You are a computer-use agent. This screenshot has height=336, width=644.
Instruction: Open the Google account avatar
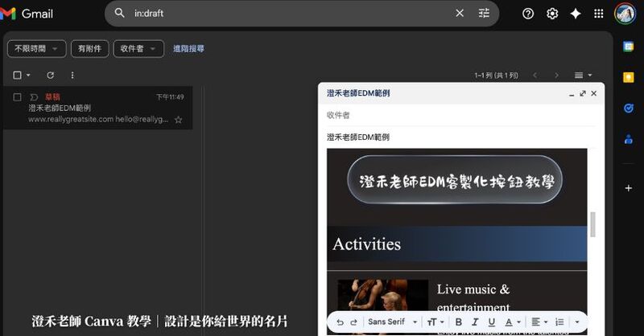625,14
